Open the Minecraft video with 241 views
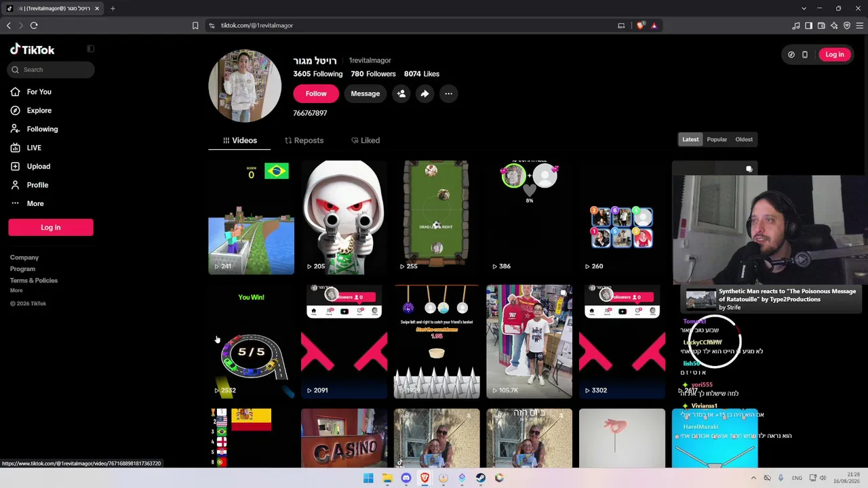 click(x=252, y=218)
